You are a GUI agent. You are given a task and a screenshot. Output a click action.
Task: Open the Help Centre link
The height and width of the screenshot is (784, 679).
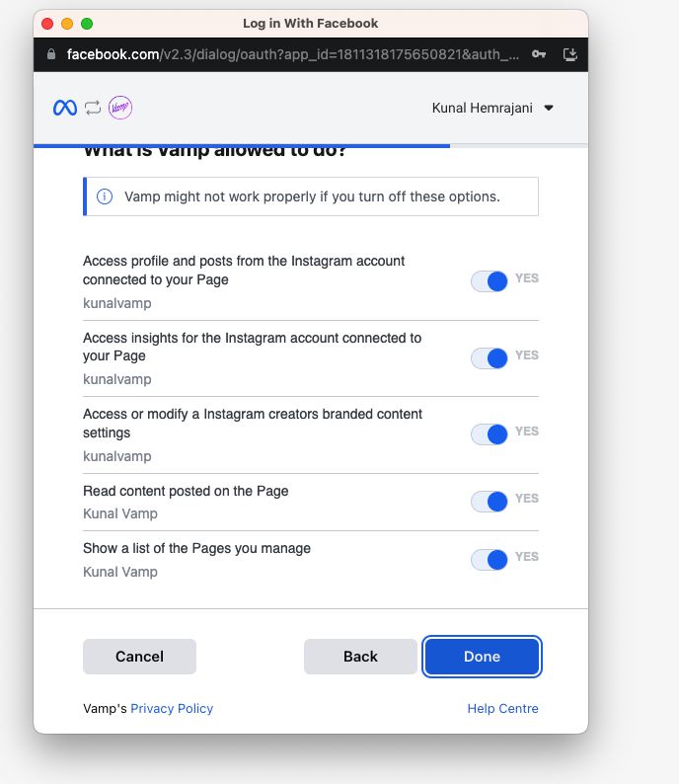point(502,709)
